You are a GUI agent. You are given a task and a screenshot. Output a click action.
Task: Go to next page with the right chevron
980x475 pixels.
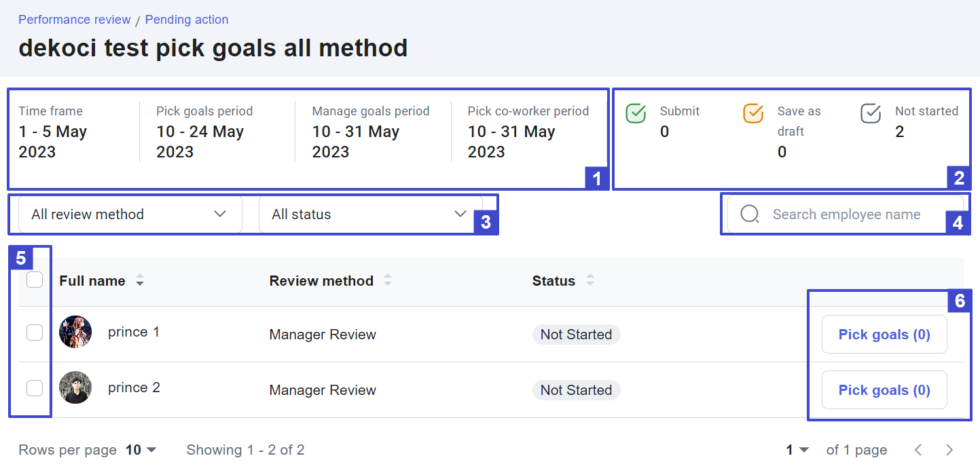[949, 449]
